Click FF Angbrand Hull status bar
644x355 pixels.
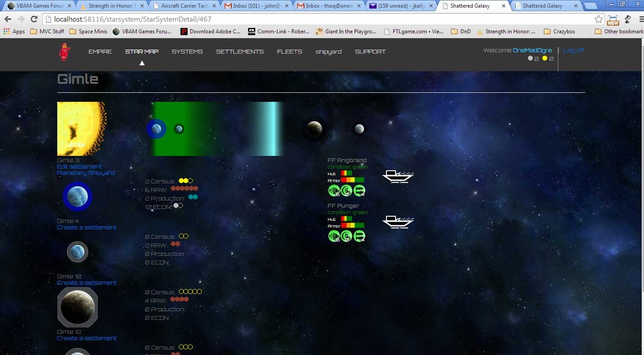coord(346,173)
